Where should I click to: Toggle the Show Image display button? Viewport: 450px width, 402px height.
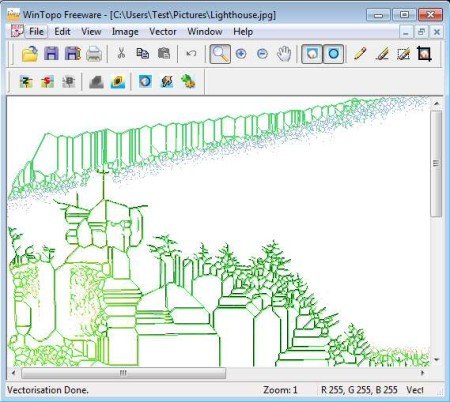(312, 54)
